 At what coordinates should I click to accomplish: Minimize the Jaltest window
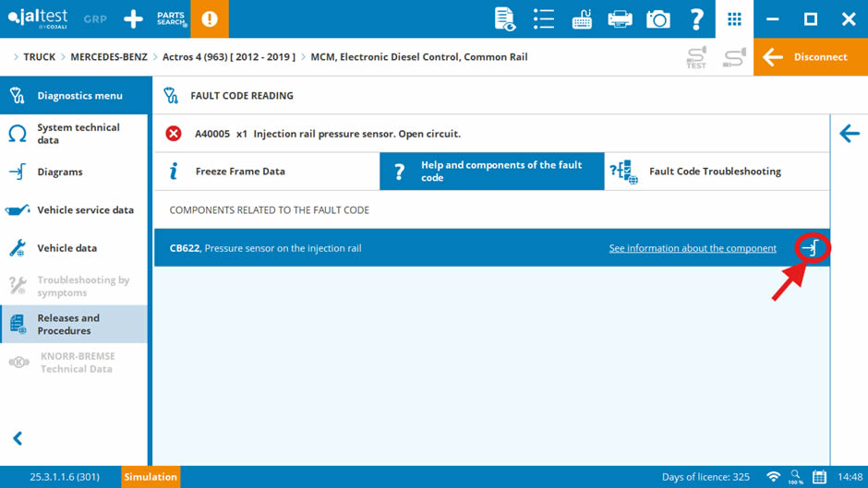[773, 18]
